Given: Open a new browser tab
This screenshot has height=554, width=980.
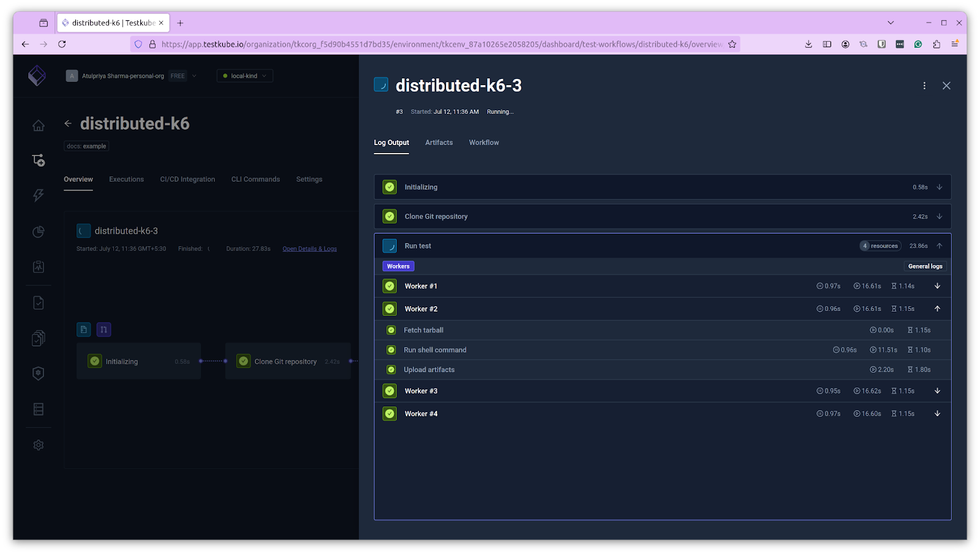Looking at the screenshot, I should tap(180, 23).
